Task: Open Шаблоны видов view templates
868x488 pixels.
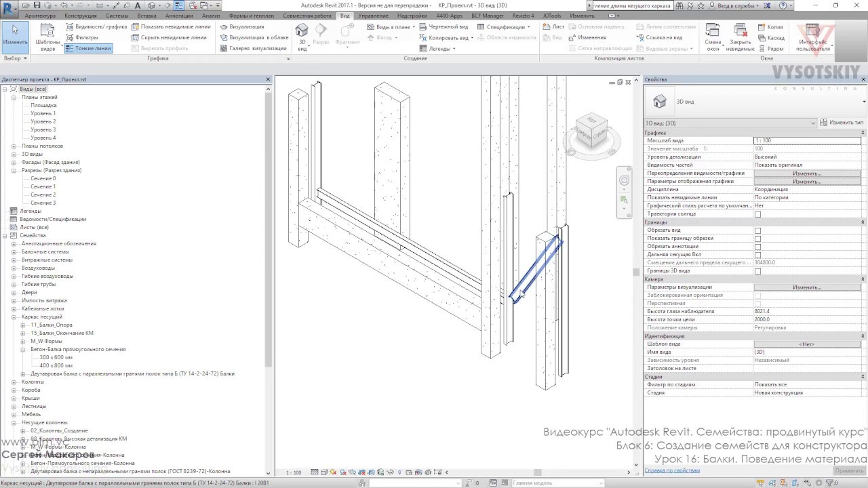Action: coord(47,37)
